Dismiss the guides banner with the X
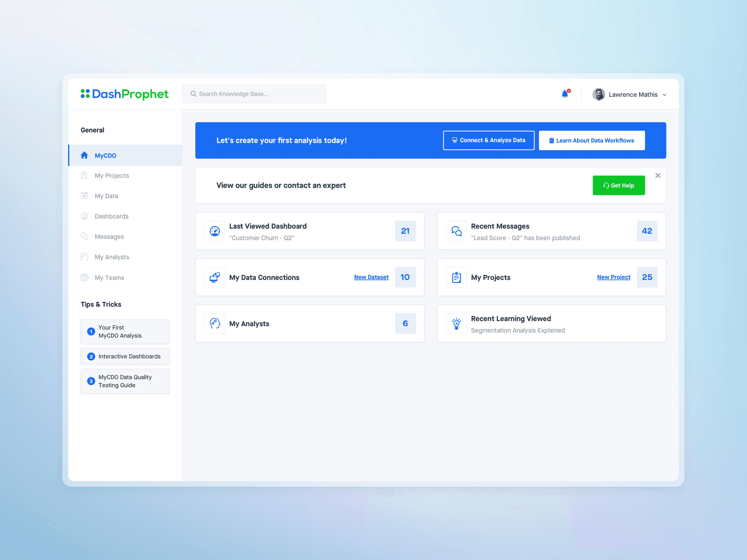 click(x=658, y=175)
